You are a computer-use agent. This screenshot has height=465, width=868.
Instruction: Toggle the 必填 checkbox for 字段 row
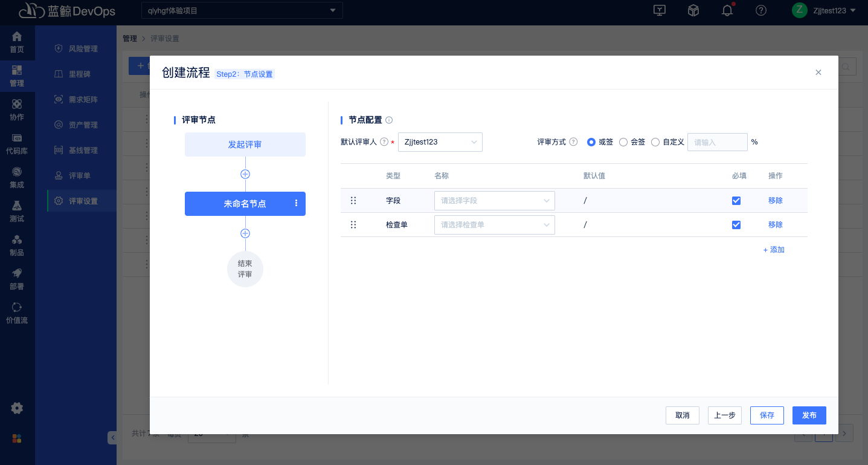pyautogui.click(x=736, y=201)
